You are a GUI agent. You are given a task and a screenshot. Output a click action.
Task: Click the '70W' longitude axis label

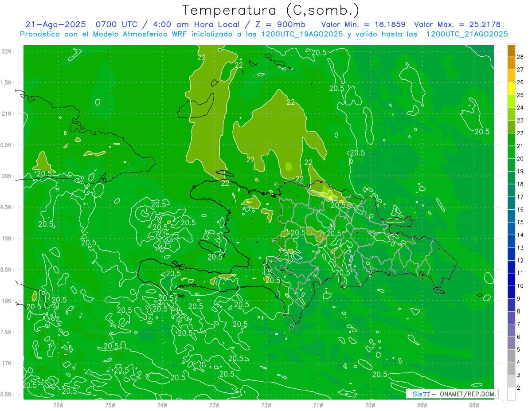(370, 405)
